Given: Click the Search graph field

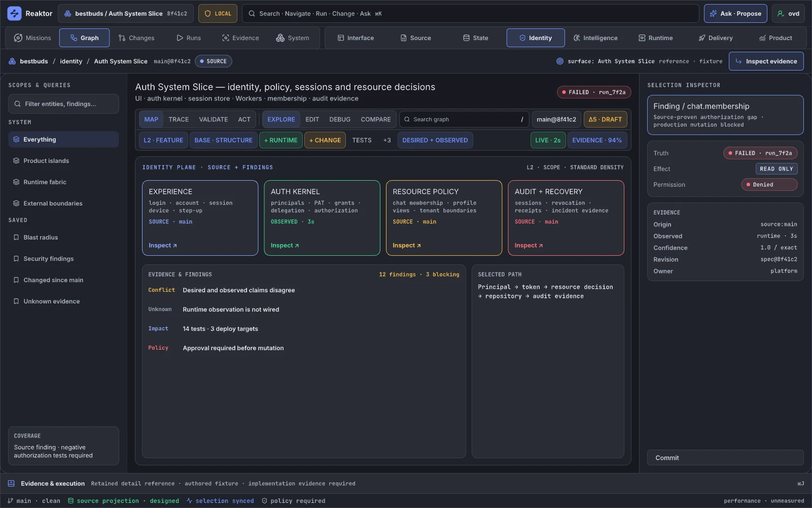Looking at the screenshot, I should [x=464, y=120].
